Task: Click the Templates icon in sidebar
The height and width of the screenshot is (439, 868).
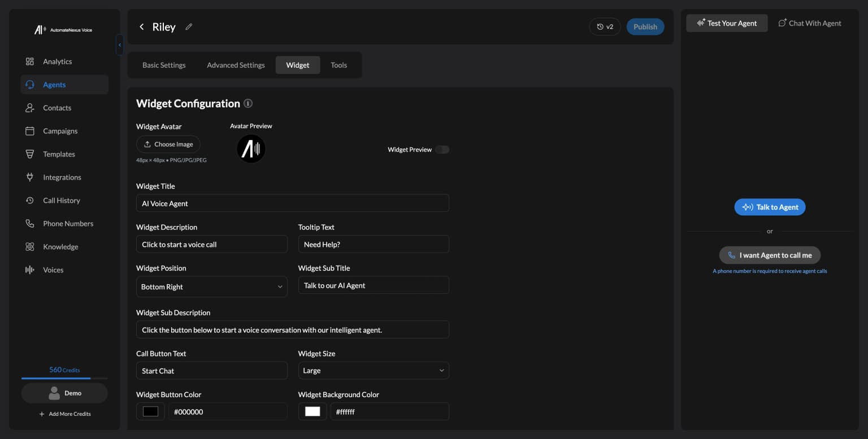Action: 30,154
